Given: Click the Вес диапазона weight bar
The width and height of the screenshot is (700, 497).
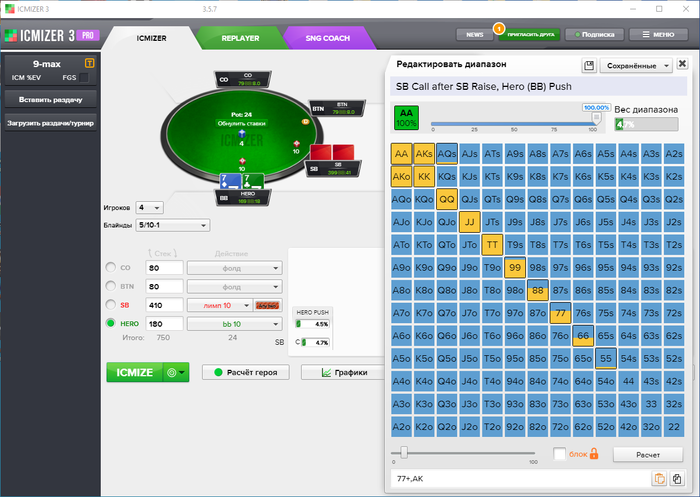Looking at the screenshot, I should (x=646, y=125).
